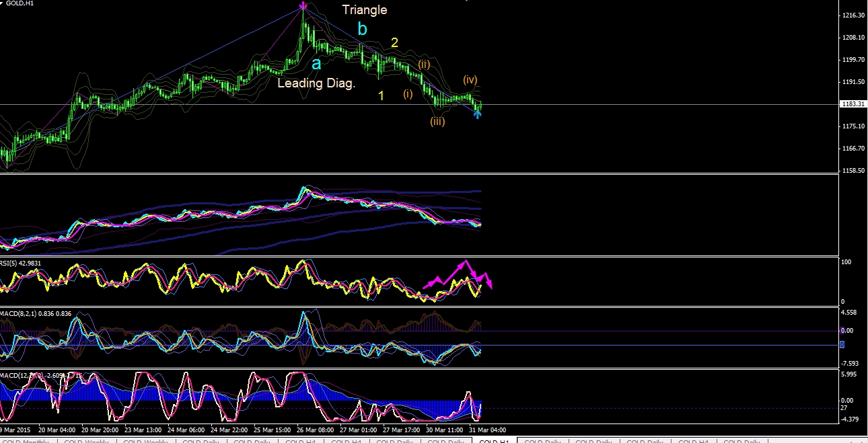Image resolution: width=868 pixels, height=443 pixels.
Task: Click the 27 Mar 17:00 time label
Action: [x=401, y=430]
